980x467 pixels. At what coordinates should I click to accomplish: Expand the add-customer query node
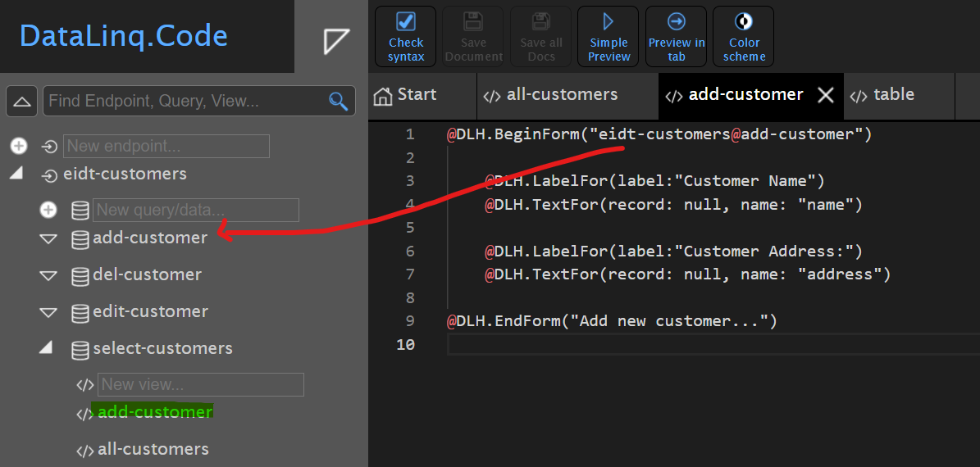pos(48,239)
